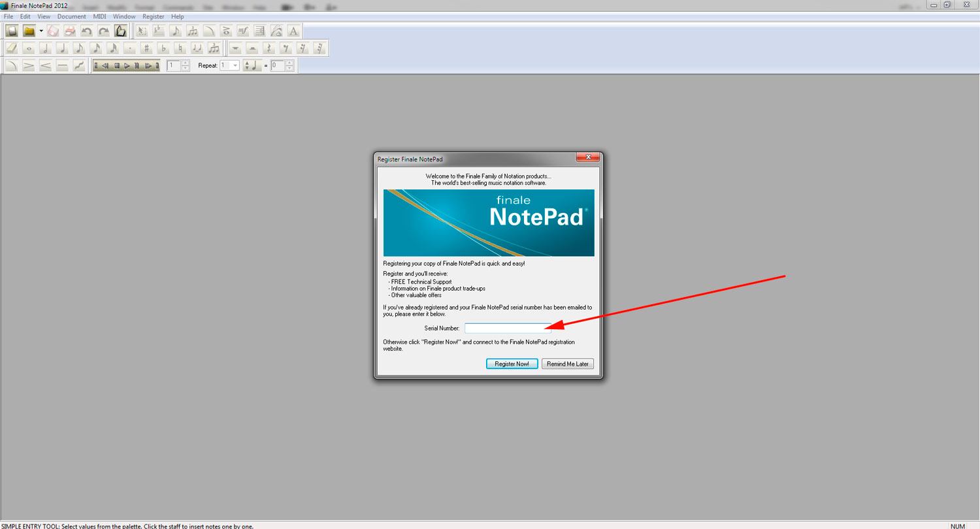980x529 pixels.
Task: Select the Smart Shape slur tool
Action: [210, 31]
